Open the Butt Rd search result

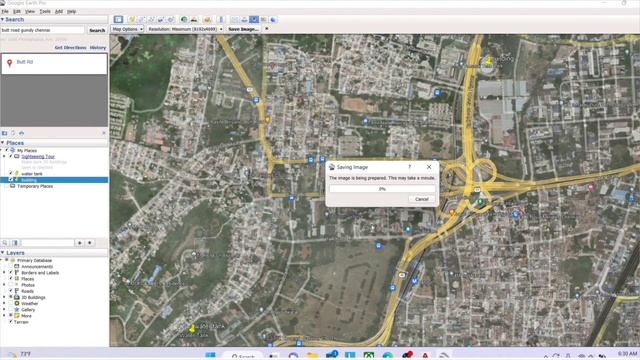click(24, 62)
